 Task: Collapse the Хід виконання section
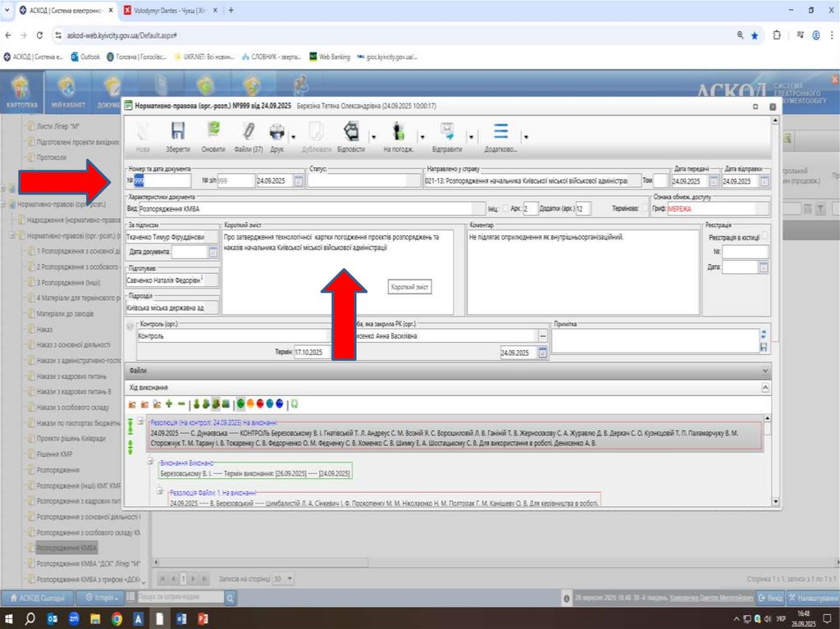pos(765,387)
